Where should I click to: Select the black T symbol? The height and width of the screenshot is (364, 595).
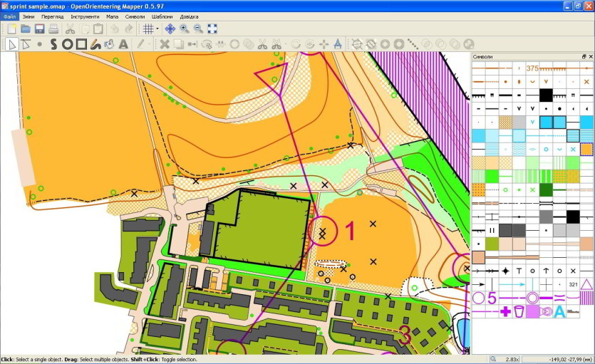519,271
